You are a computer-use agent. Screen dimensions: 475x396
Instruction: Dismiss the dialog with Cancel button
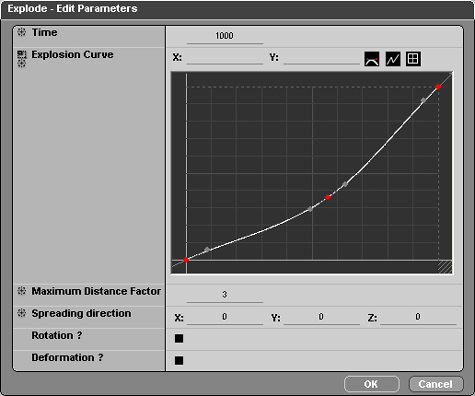[x=436, y=384]
